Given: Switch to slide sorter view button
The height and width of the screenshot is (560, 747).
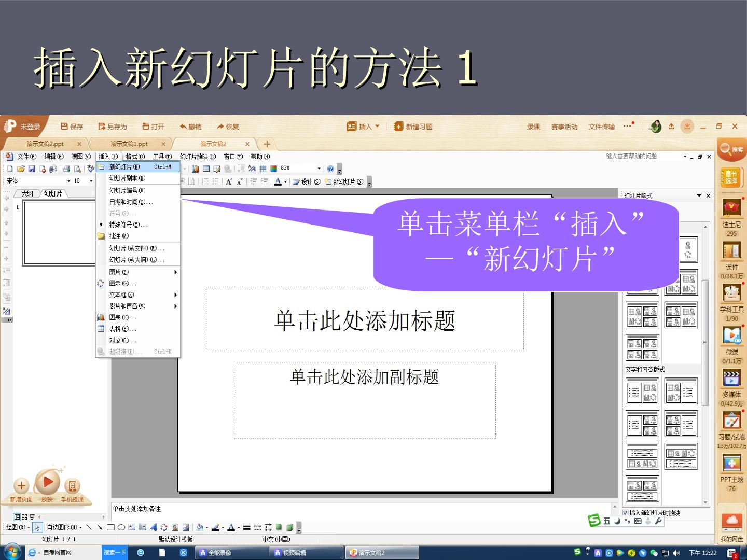Looking at the screenshot, I should [24, 517].
